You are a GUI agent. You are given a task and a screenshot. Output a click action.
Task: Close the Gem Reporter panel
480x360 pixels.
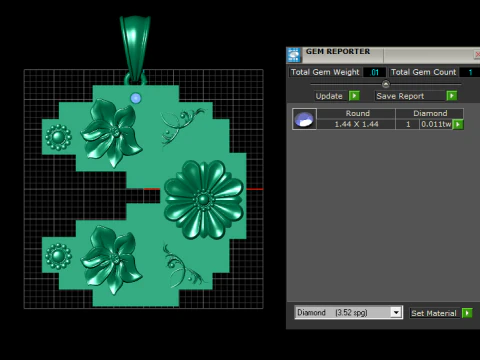point(477,54)
